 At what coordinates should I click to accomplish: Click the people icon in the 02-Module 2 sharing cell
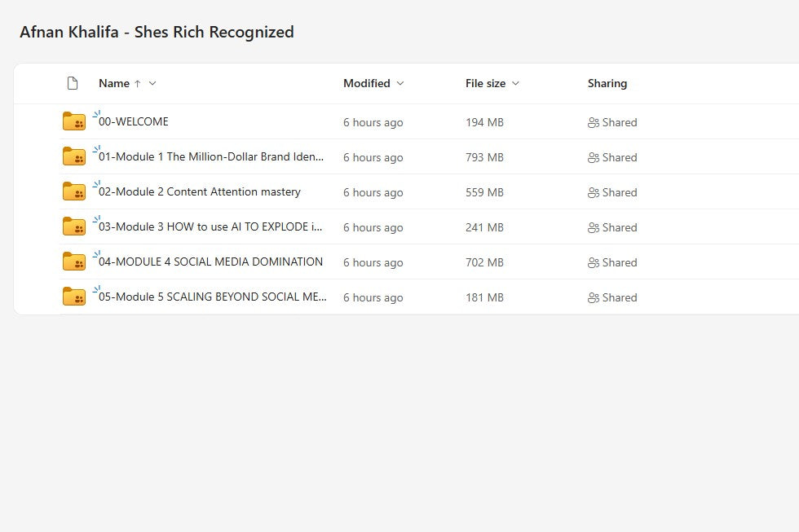[594, 193]
